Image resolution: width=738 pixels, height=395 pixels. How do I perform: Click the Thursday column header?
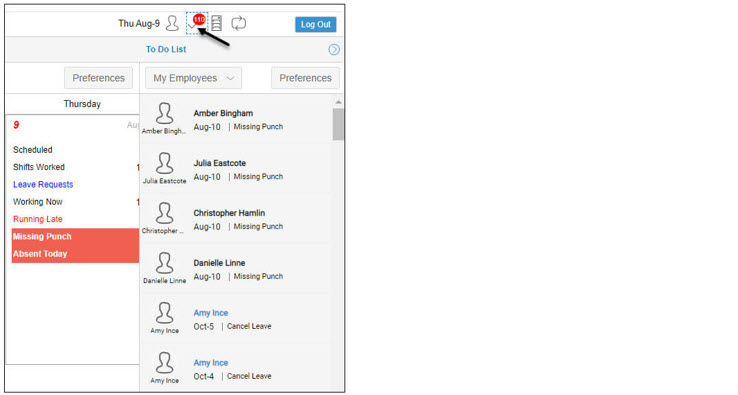pyautogui.click(x=82, y=104)
